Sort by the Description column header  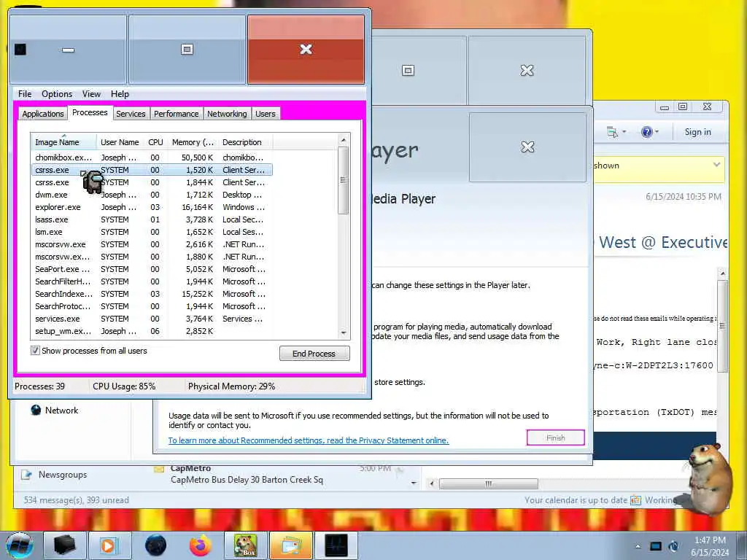(245, 142)
